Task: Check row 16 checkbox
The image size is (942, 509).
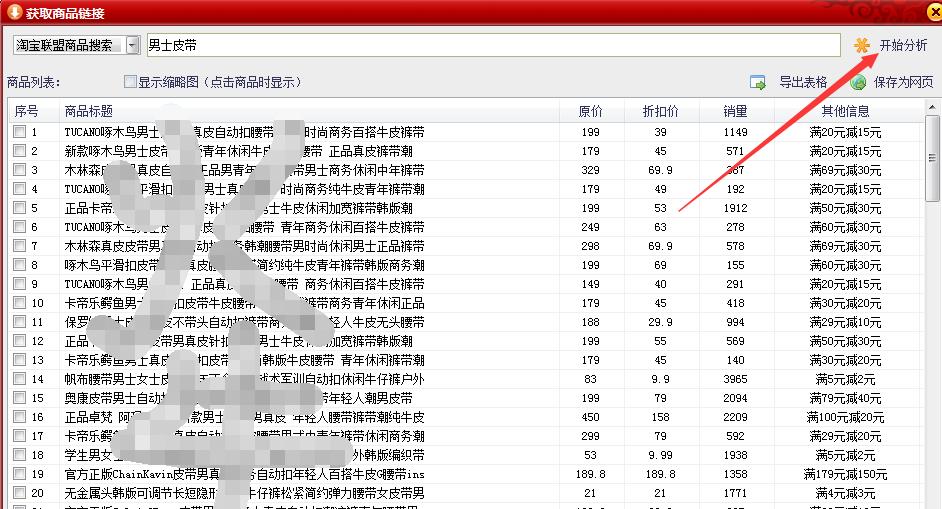Action: pyautogui.click(x=20, y=417)
